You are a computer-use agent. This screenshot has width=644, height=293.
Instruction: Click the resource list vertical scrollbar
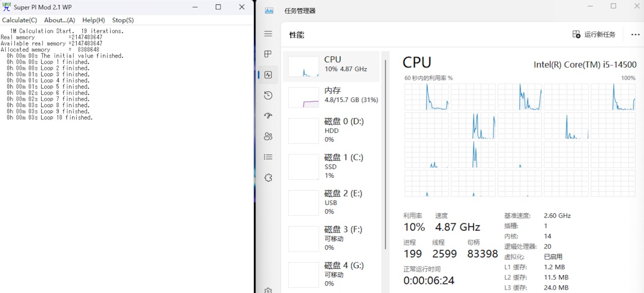[x=385, y=154]
